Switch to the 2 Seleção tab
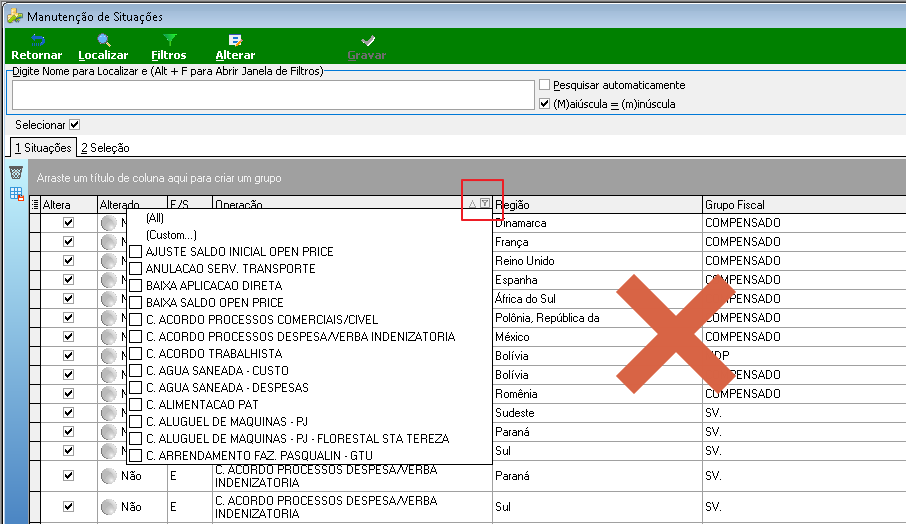Image resolution: width=906 pixels, height=524 pixels. tap(105, 148)
